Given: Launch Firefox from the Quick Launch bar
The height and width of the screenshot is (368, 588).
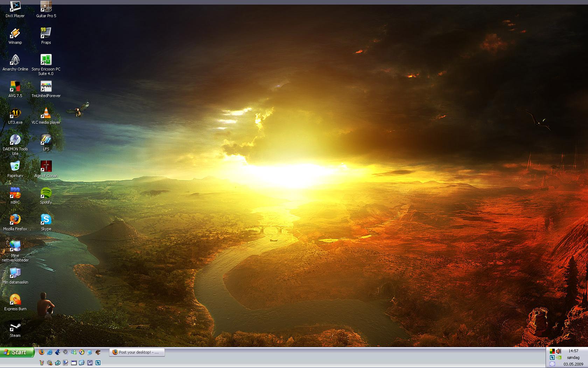Looking at the screenshot, I should [x=42, y=352].
